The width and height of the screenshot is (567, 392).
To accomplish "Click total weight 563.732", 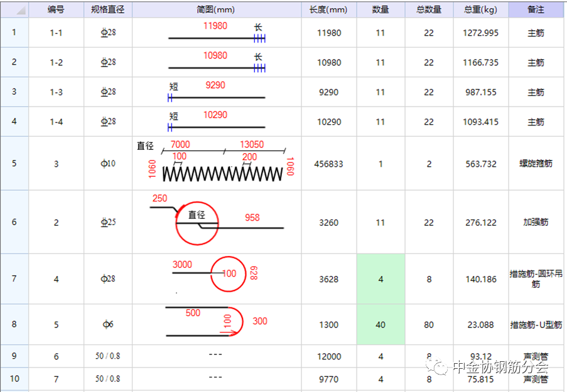I will (480, 164).
